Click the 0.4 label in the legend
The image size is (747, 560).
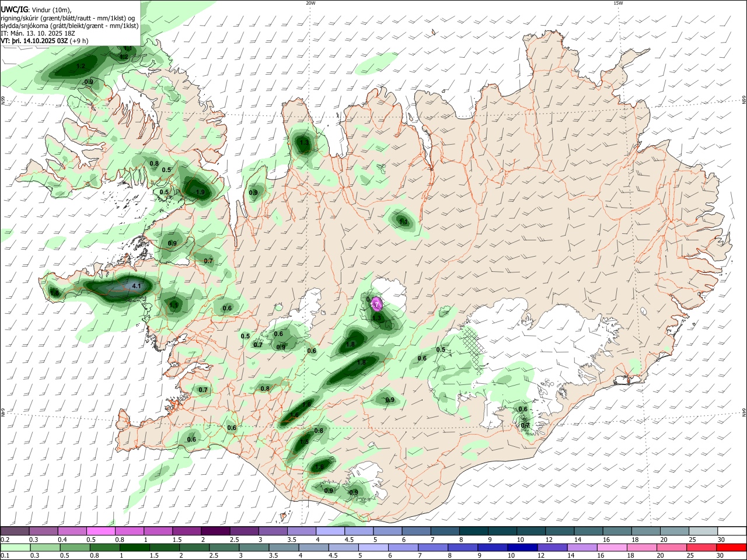click(x=62, y=540)
